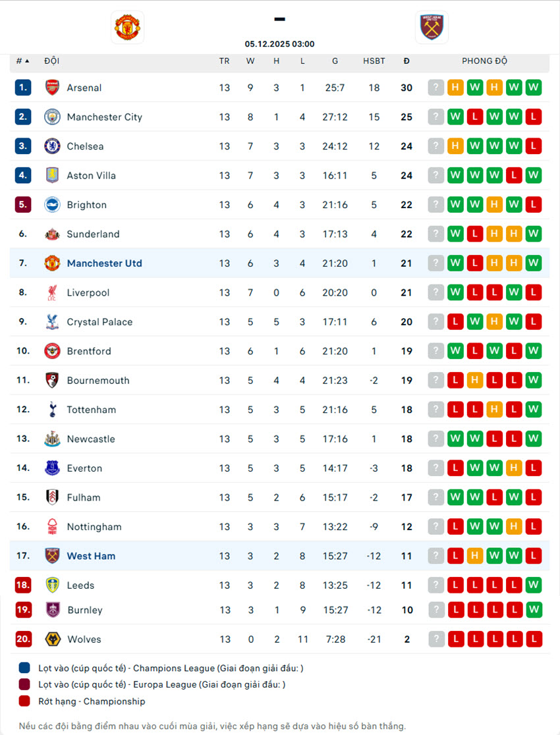This screenshot has height=735, width=560.
Task: Click the Tottenham club logo
Action: (x=52, y=410)
